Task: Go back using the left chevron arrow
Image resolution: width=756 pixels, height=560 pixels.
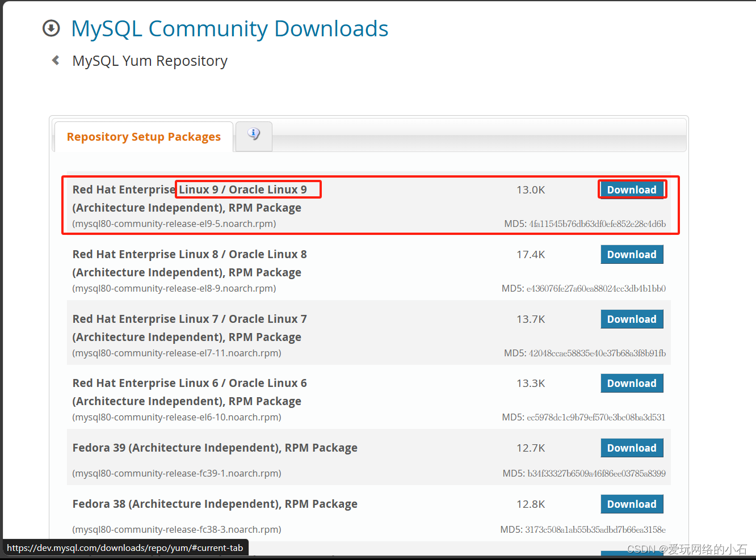Action: click(x=56, y=60)
